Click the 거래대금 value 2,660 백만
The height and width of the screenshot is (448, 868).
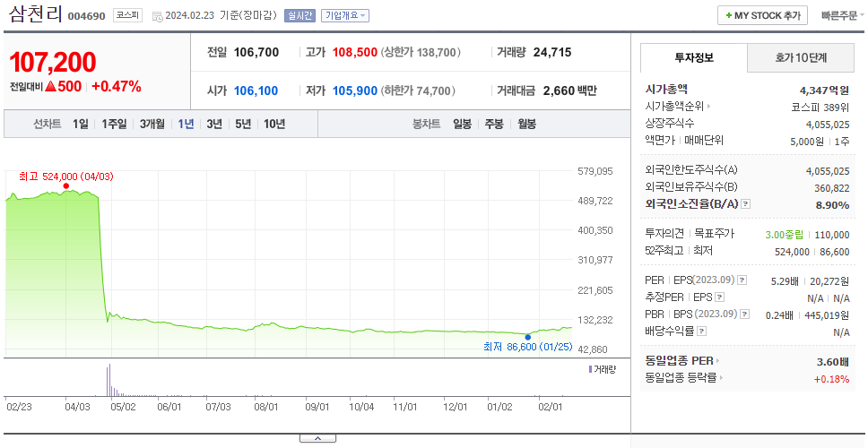coord(569,90)
